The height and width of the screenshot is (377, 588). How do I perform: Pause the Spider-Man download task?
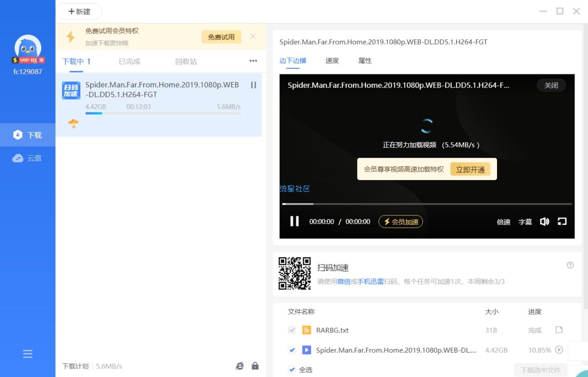pos(253,85)
